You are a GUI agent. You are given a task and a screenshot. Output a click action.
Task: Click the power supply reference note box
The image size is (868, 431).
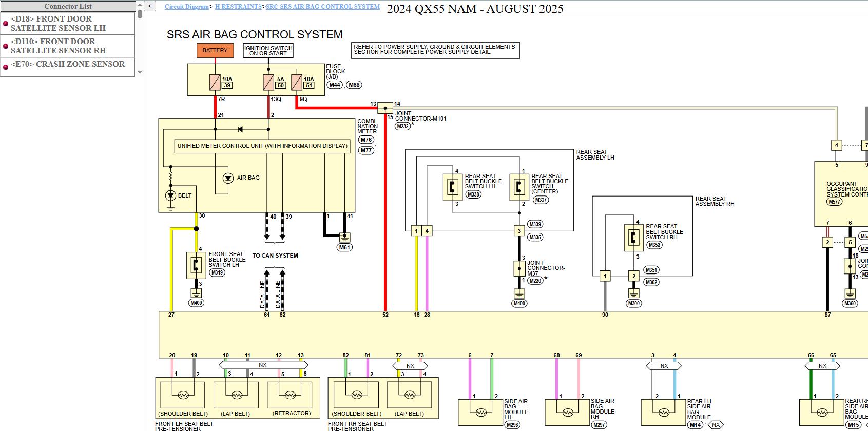pos(436,50)
